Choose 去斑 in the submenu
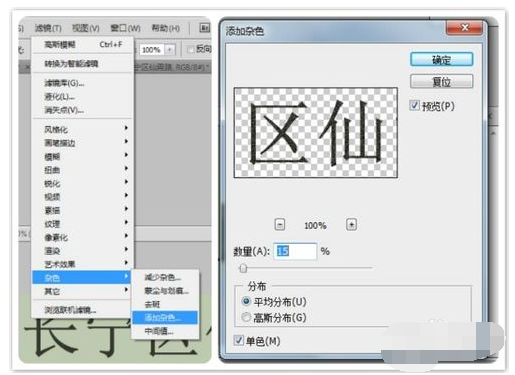Image resolution: width=515 pixels, height=375 pixels. coord(165,304)
